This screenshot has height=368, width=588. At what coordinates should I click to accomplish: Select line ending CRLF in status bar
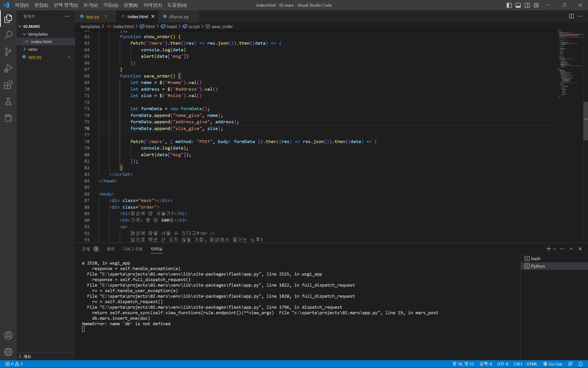(518, 364)
